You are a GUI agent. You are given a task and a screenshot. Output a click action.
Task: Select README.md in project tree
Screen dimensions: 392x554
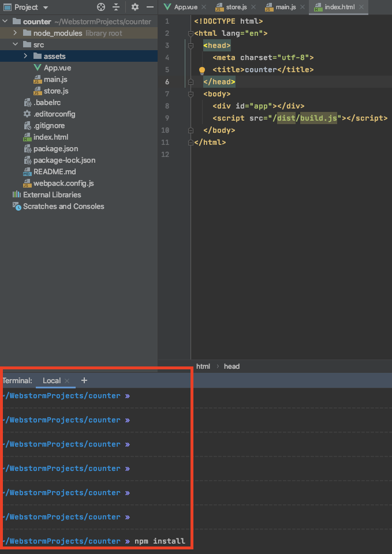[x=50, y=172]
